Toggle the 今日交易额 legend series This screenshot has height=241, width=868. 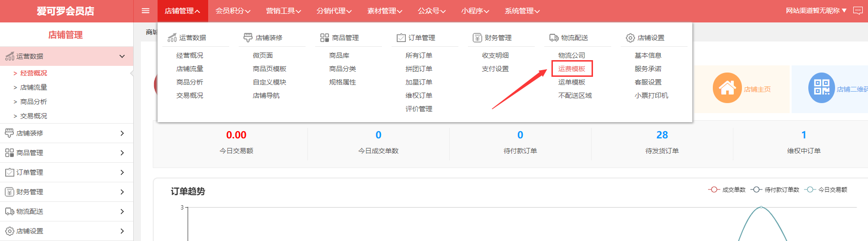826,190
